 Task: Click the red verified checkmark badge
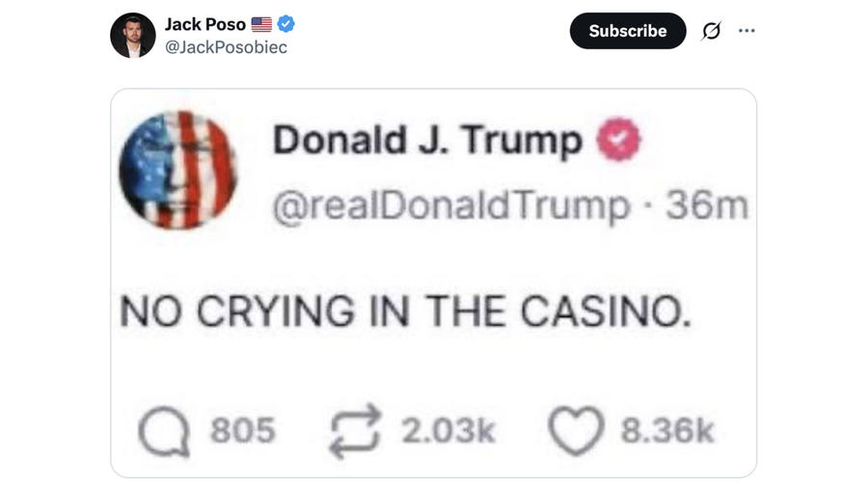click(618, 140)
